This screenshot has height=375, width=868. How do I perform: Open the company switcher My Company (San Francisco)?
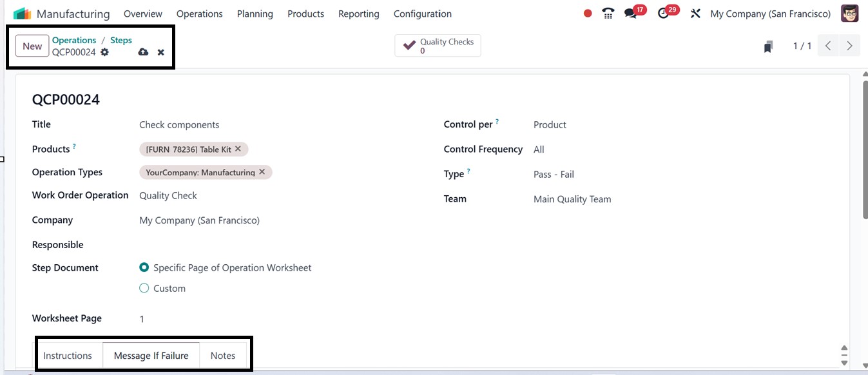[770, 14]
